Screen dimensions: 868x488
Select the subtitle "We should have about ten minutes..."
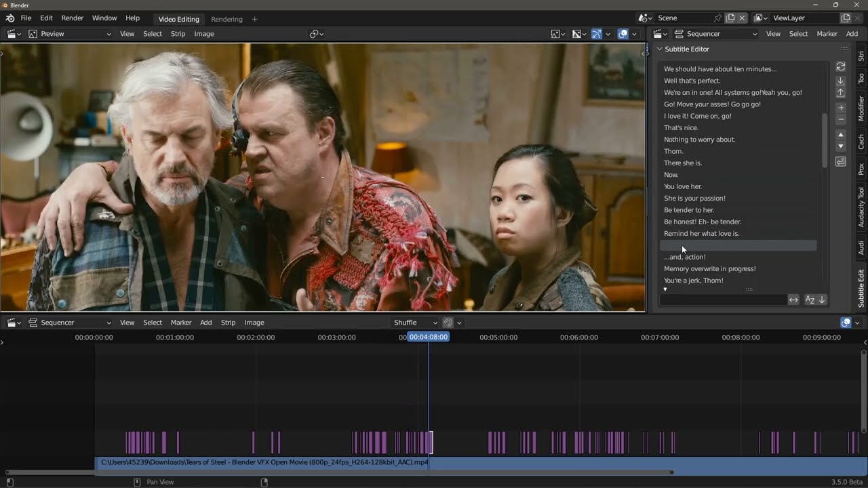(738, 69)
